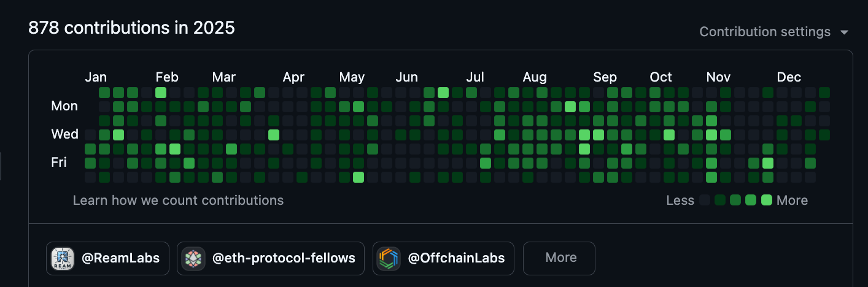Click the empty legend square beside Less
The image size is (868, 287).
coord(705,200)
